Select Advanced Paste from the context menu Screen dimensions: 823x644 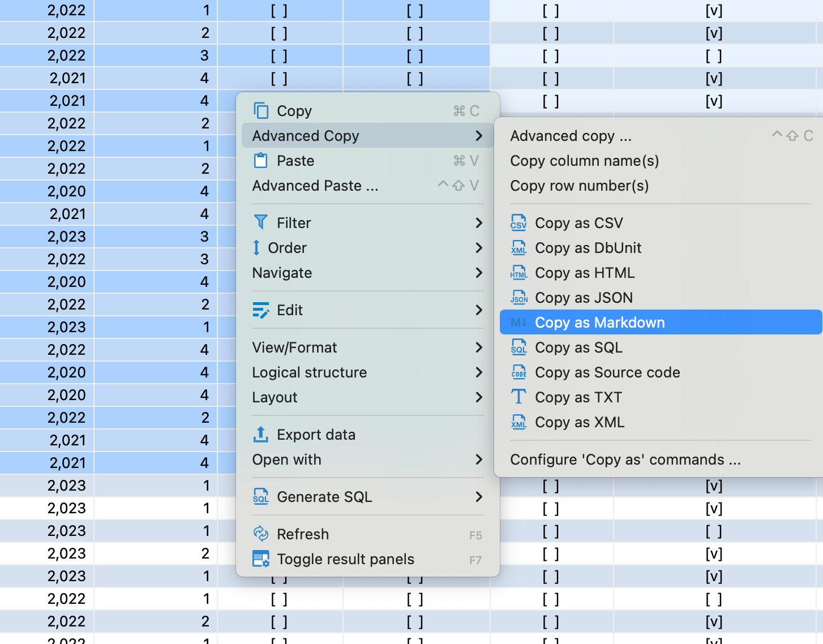pos(315,186)
